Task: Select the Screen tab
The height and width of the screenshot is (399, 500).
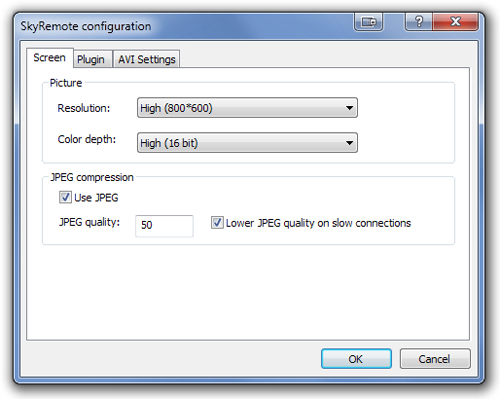Action: point(50,58)
